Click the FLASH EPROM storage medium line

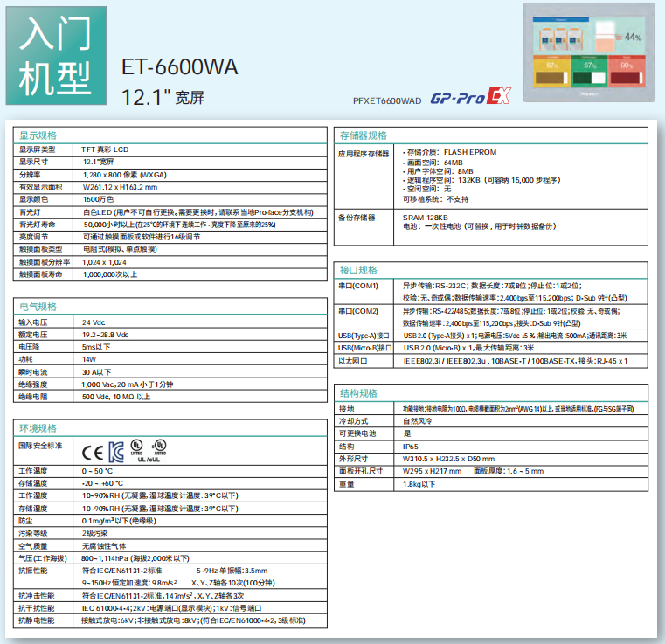pyautogui.click(x=449, y=152)
